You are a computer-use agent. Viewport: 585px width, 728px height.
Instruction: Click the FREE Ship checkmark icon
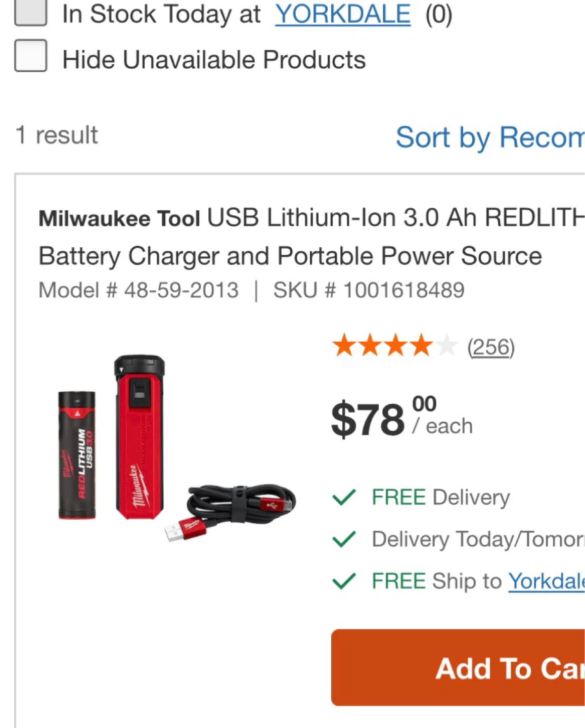point(344,581)
